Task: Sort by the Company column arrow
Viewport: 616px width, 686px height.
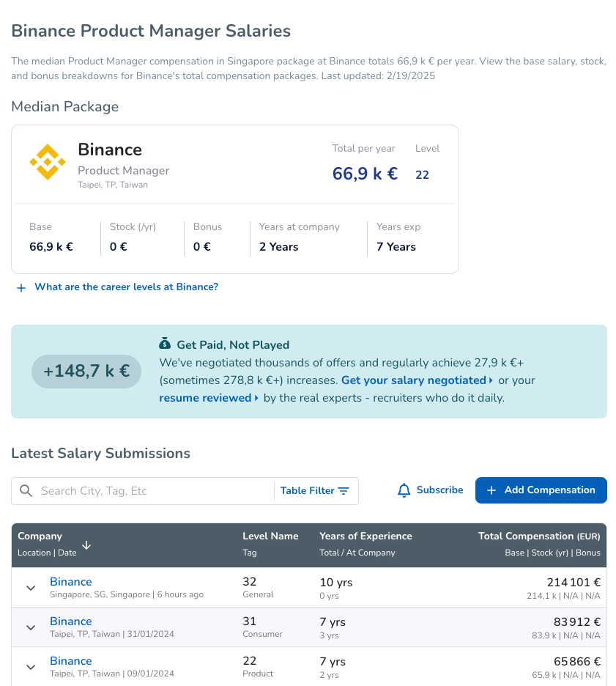Action: (86, 545)
